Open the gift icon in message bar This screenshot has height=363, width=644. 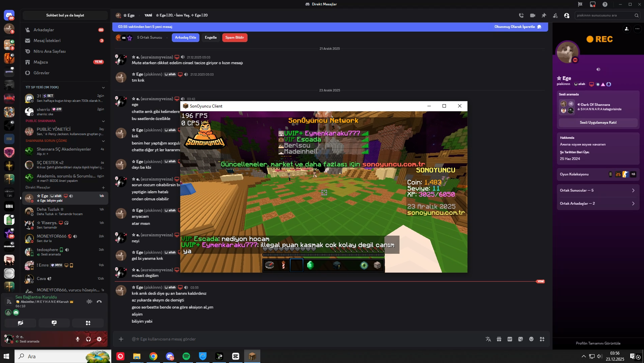tap(499, 339)
